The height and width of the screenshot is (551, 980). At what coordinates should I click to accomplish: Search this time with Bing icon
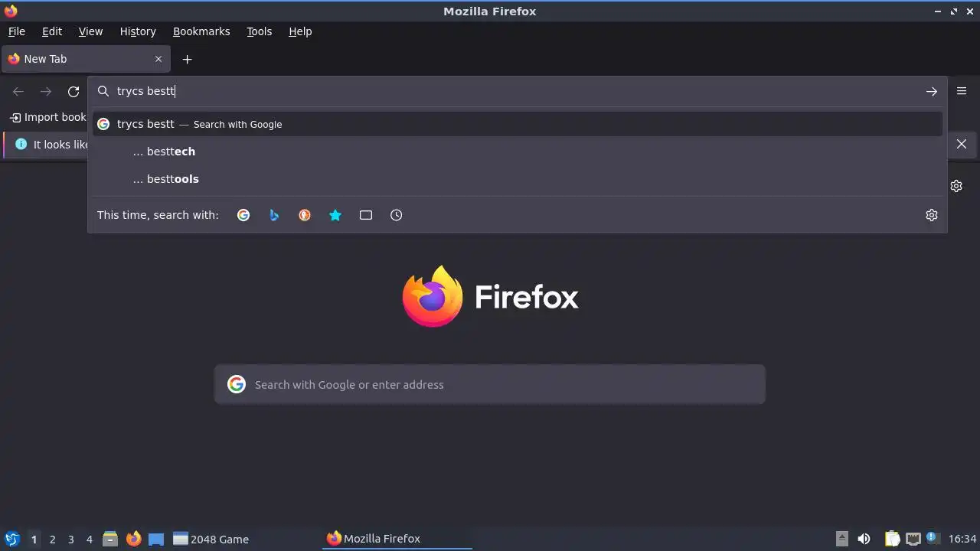tap(274, 215)
